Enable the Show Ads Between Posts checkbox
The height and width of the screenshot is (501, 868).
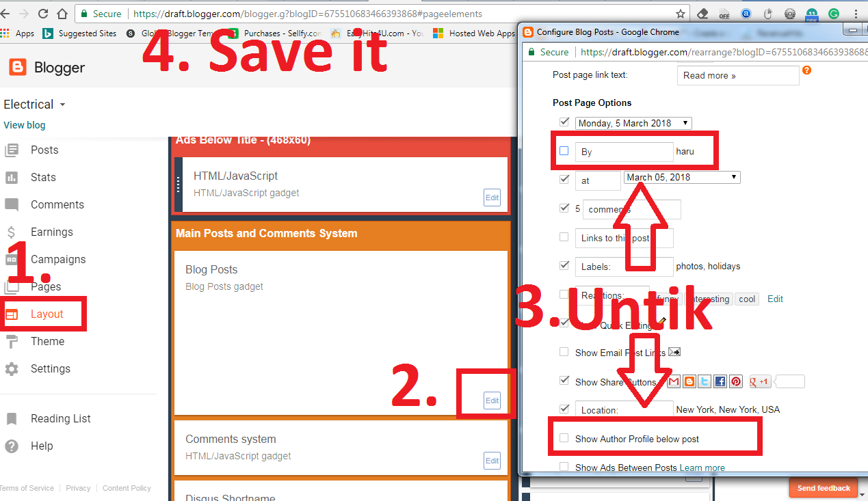tap(564, 467)
